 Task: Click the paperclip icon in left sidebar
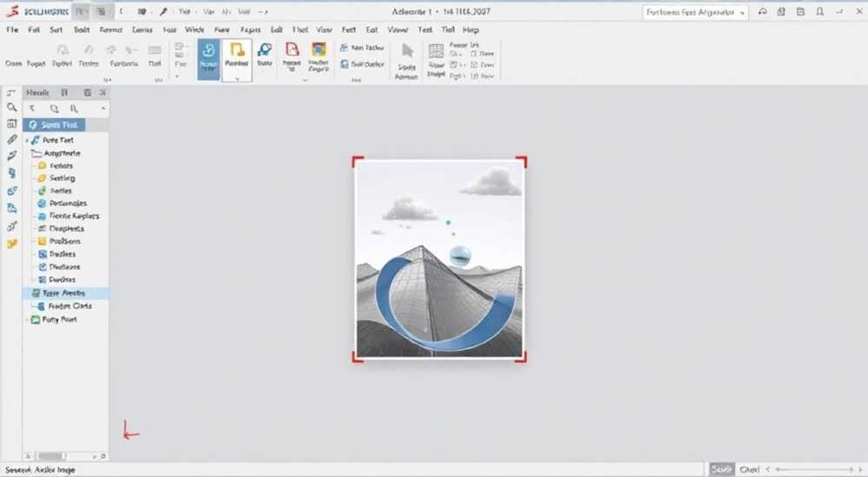coord(11,140)
